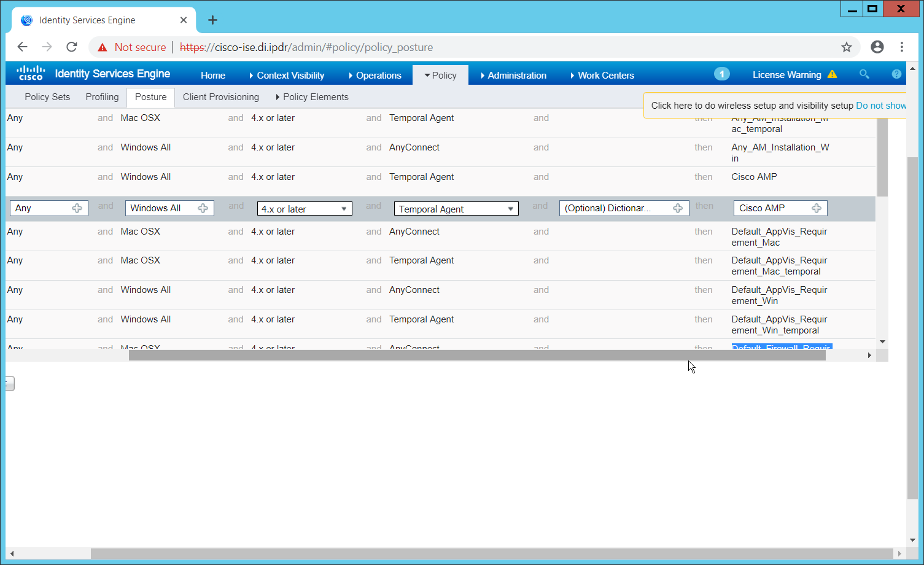Click the search magnifier icon in header
The image size is (924, 565).
[x=864, y=74]
